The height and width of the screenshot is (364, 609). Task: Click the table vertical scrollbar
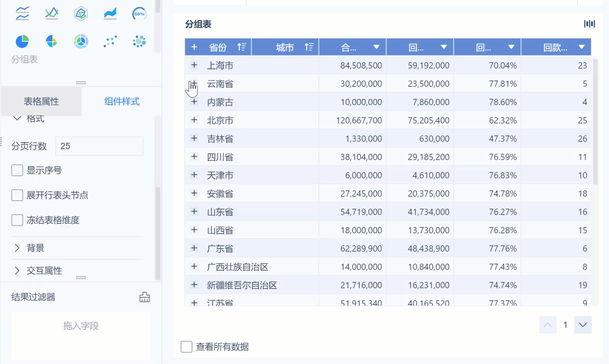pos(595,122)
